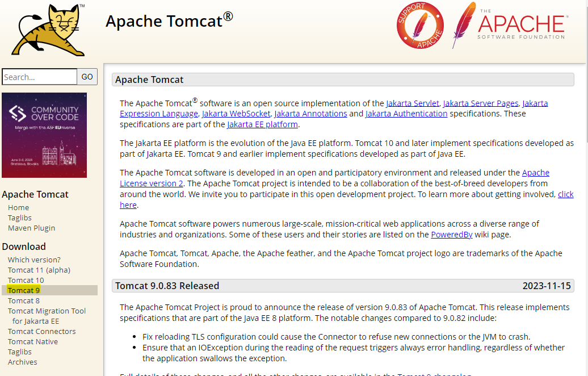Click the GO search button
588x376 pixels.
[x=87, y=77]
